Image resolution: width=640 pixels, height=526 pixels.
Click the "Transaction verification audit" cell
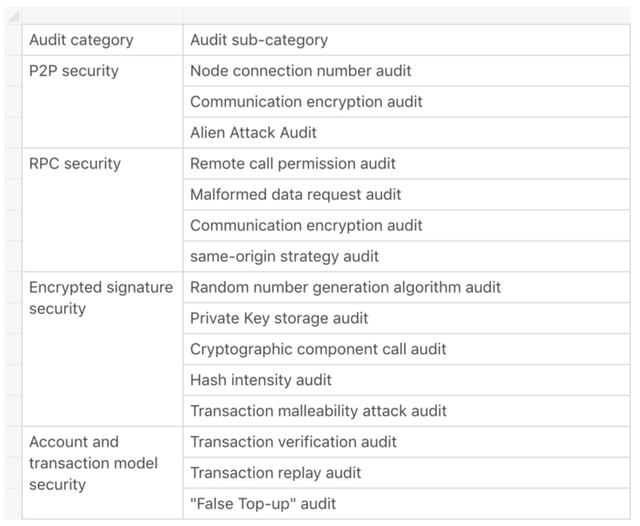pos(407,442)
